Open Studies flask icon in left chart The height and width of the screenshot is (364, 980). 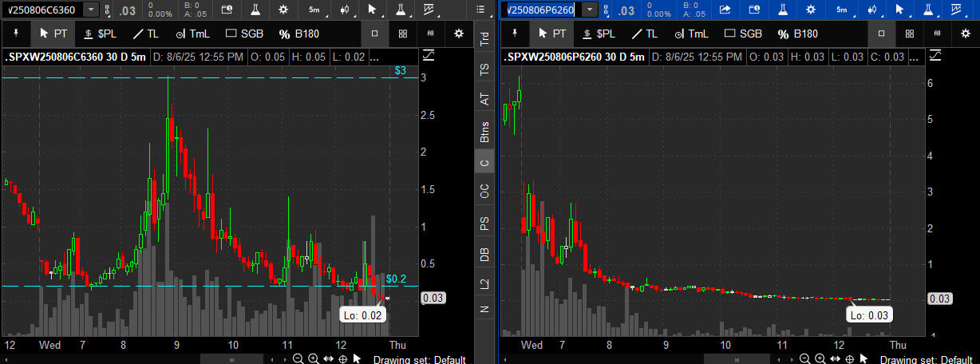254,10
